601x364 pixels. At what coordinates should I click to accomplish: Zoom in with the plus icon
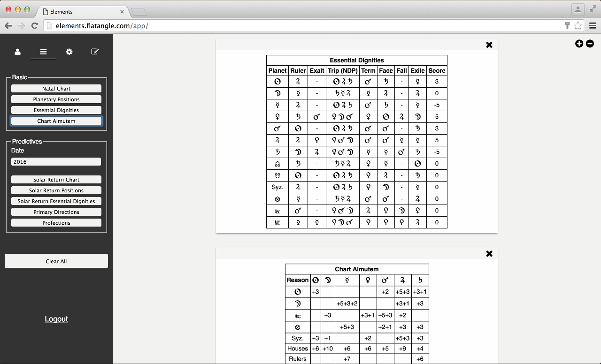point(579,44)
